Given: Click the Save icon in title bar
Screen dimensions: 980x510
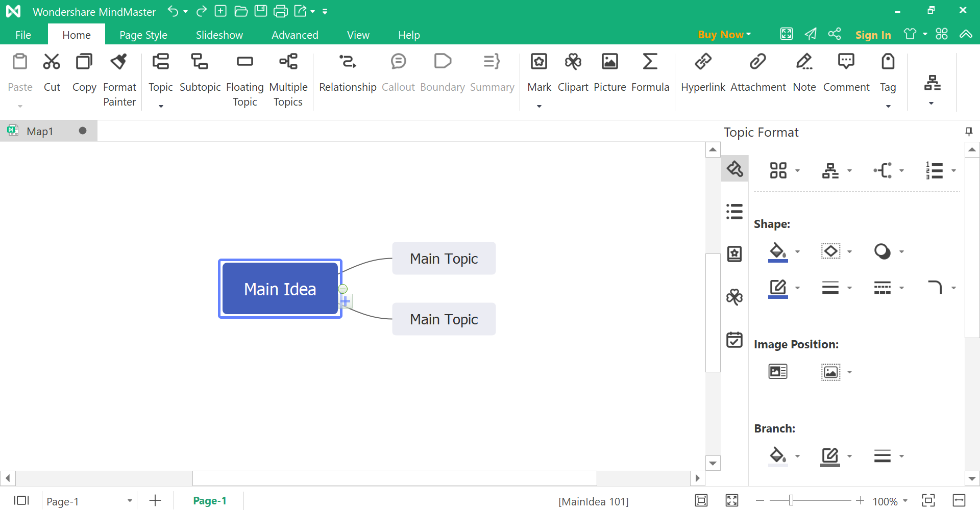Looking at the screenshot, I should tap(261, 11).
